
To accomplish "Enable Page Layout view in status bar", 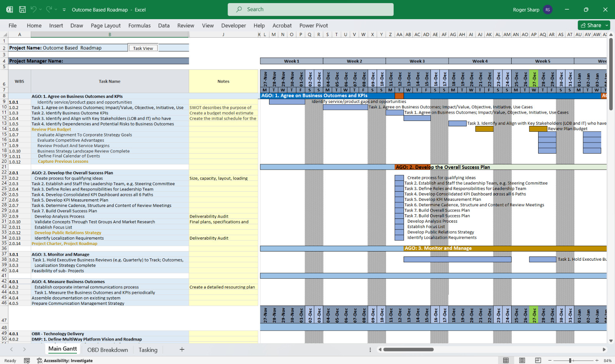I will [522, 361].
